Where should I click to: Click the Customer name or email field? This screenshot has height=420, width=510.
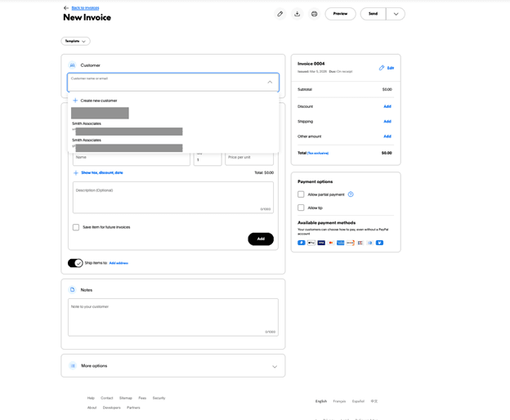173,83
